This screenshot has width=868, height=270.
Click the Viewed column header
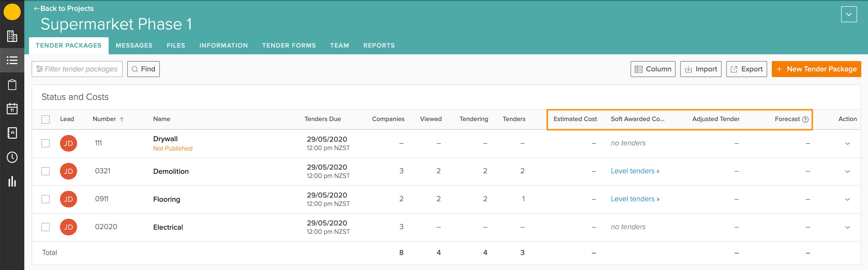[431, 119]
